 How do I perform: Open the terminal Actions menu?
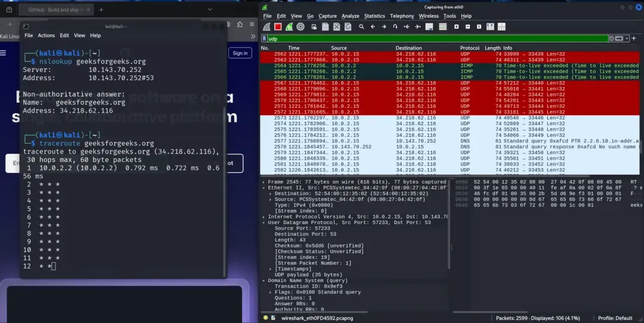46,35
